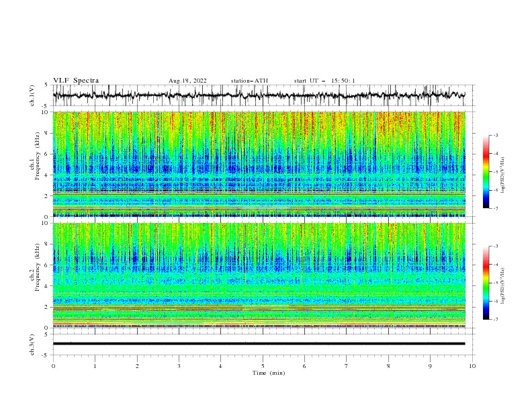Viewport: 532px width, 411px height.
Task: Click the '10' tick on the time axis
Action: pyautogui.click(x=472, y=366)
